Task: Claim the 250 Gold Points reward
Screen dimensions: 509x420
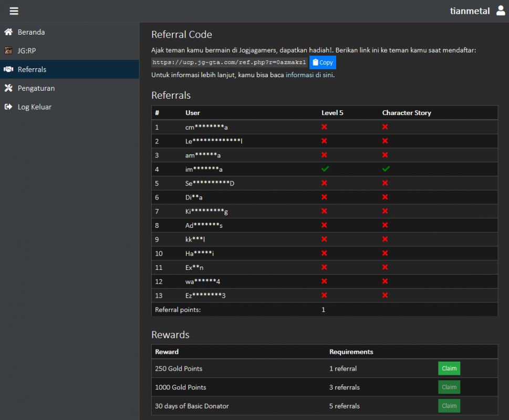Action: [x=449, y=369]
